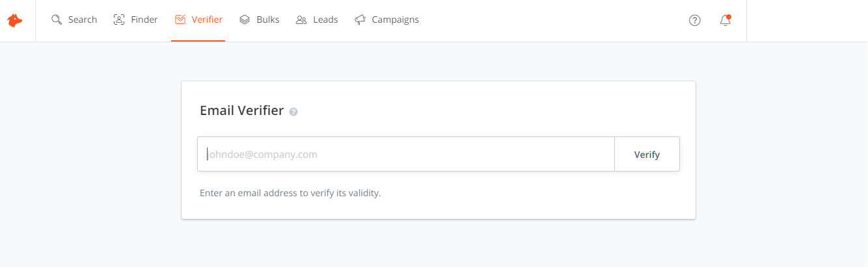The width and height of the screenshot is (868, 267).
Task: Click the Verify button
Action: point(647,154)
